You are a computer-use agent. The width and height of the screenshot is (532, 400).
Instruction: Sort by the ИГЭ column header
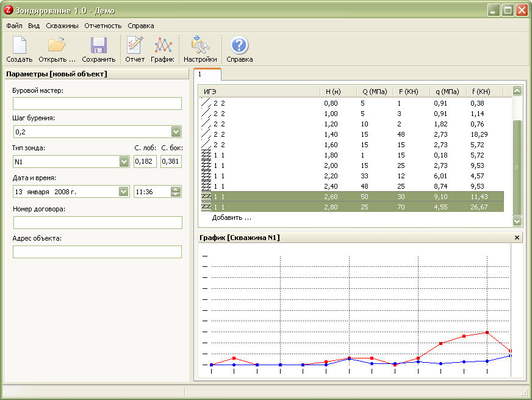click(259, 92)
